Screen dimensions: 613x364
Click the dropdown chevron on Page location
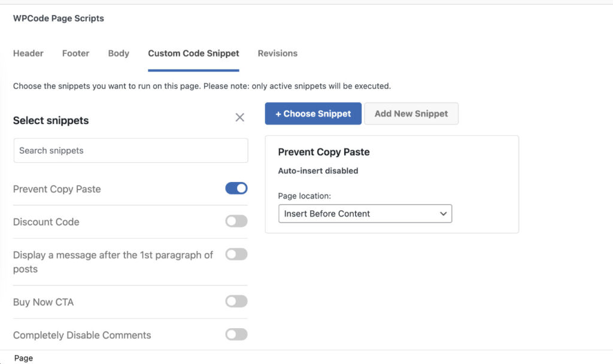click(443, 214)
